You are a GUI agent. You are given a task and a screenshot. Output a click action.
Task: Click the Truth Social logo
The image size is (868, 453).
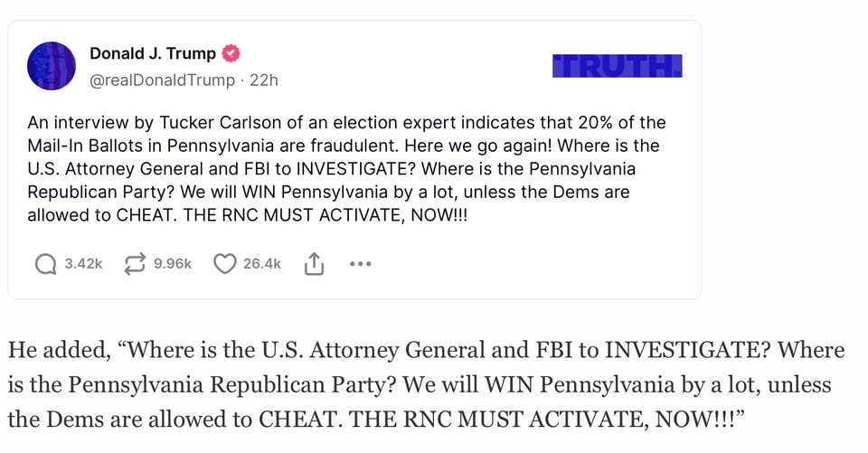(x=617, y=66)
